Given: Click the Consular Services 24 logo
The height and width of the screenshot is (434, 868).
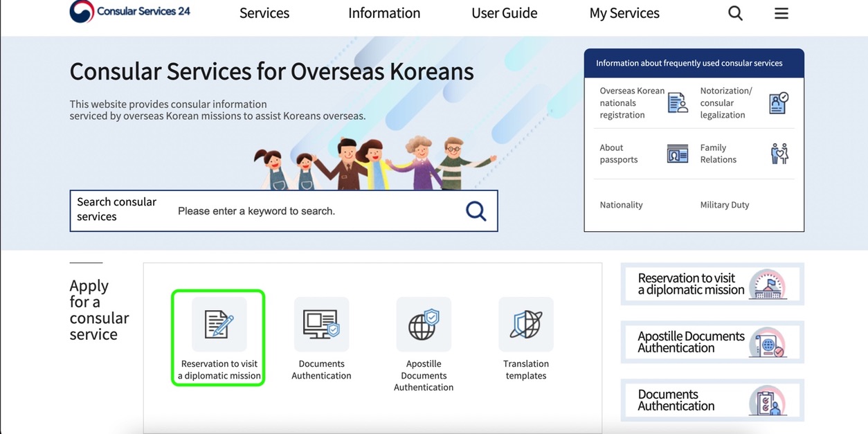Looking at the screenshot, I should 129,12.
